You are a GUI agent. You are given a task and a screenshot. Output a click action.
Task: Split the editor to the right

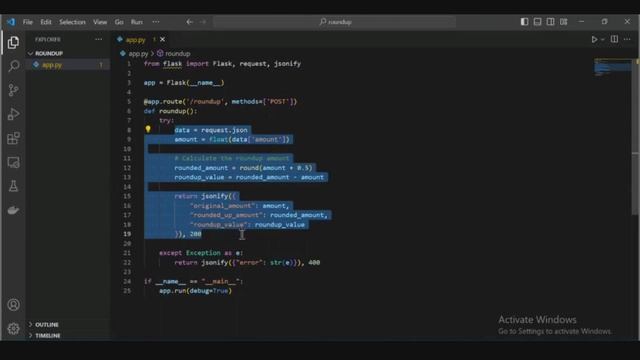(614, 39)
